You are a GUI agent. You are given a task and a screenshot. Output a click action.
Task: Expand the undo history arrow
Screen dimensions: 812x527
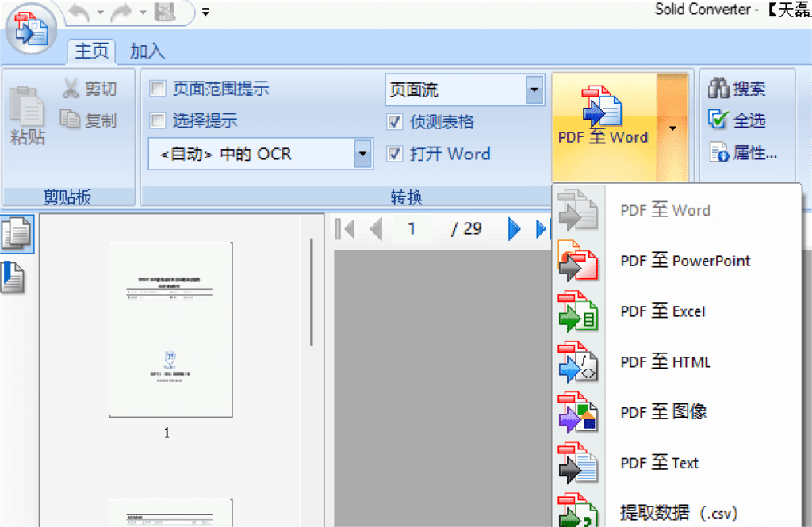100,13
